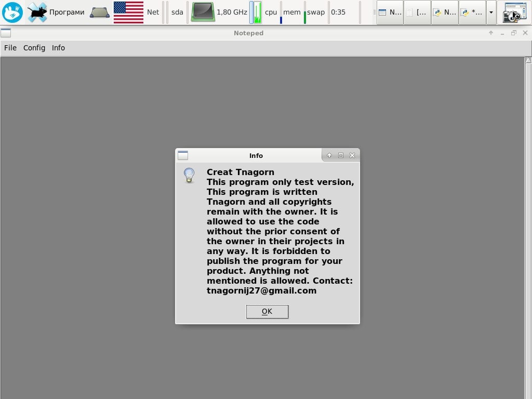Screen dimensions: 532x399
Task: Click the 0:35 clock
Action: (x=338, y=12)
